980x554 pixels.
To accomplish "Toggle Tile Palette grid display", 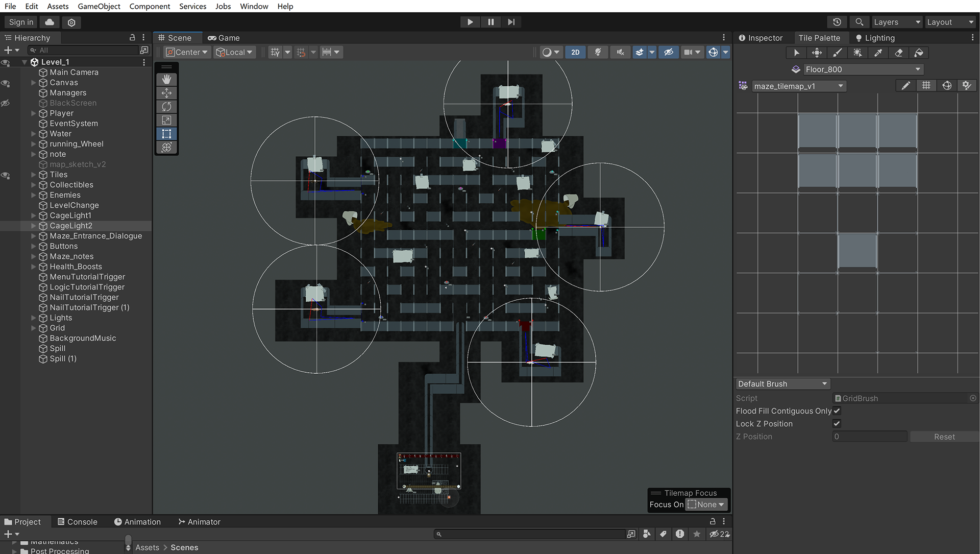I will [x=926, y=86].
